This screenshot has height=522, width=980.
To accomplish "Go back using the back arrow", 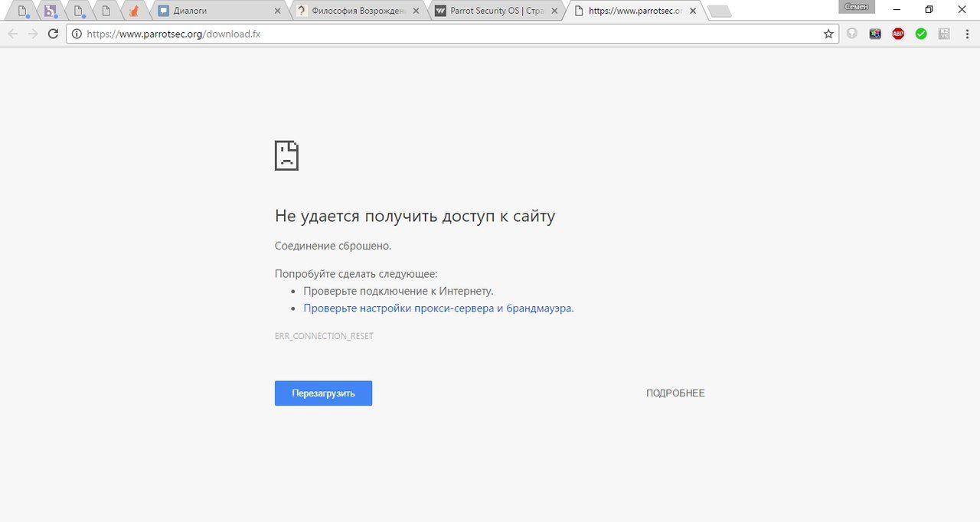I will [x=13, y=34].
